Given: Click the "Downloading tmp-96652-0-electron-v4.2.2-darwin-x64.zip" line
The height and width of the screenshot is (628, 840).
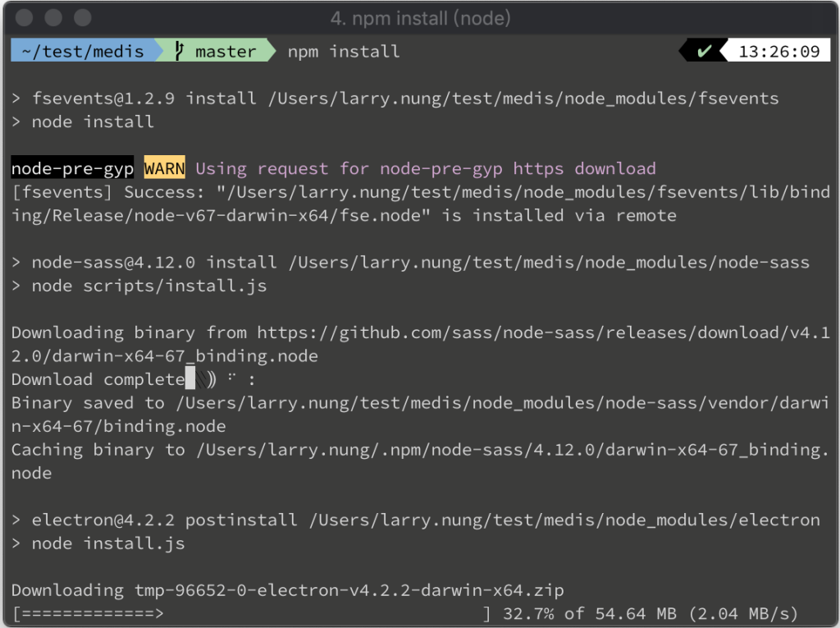Looking at the screenshot, I should (288, 590).
